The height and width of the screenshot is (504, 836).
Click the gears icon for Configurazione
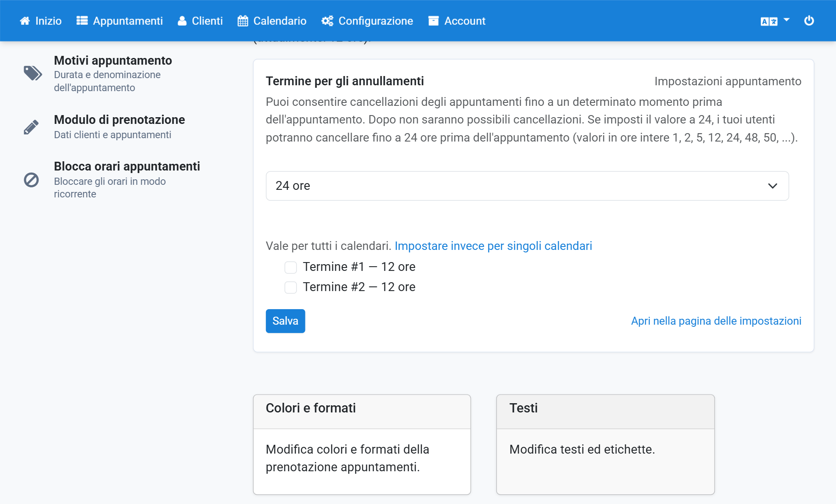coord(327,21)
